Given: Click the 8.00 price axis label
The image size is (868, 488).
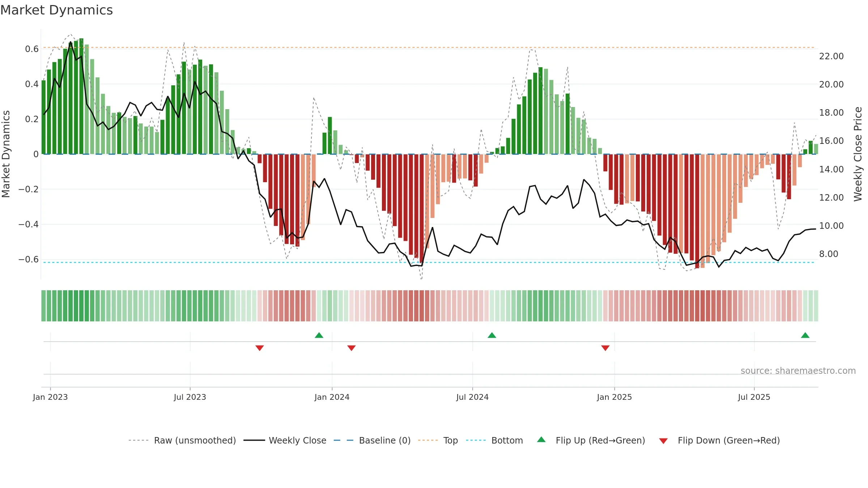Looking at the screenshot, I should click(x=829, y=254).
